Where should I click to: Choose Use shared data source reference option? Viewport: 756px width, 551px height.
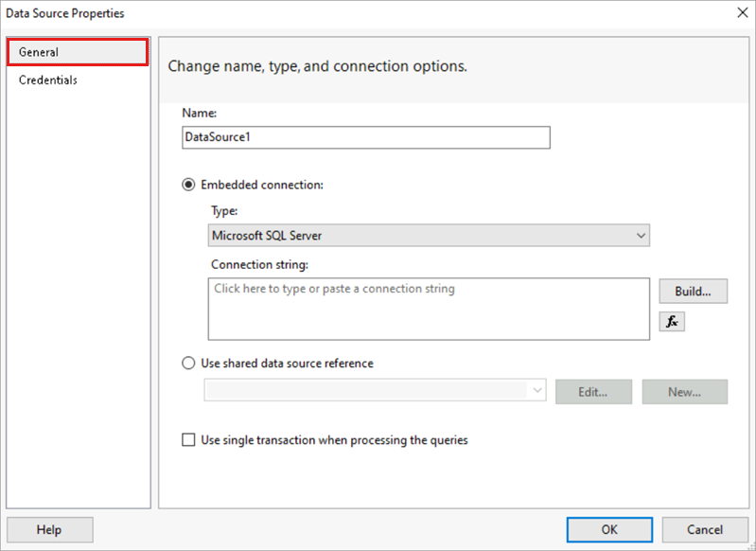[189, 364]
